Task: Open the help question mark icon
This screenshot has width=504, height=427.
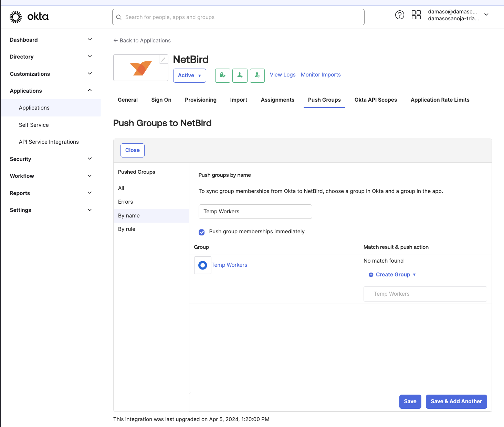Action: [399, 15]
